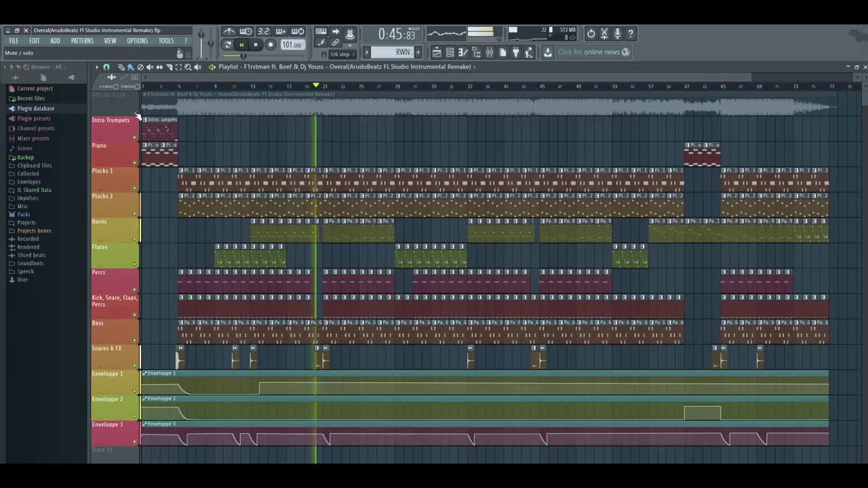Click the tempo tapper icon

[x=529, y=52]
